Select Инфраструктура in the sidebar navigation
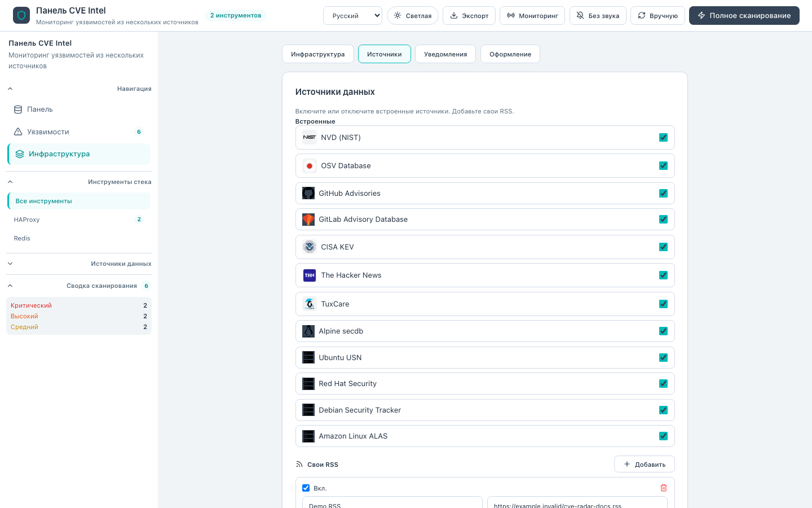 click(79, 154)
